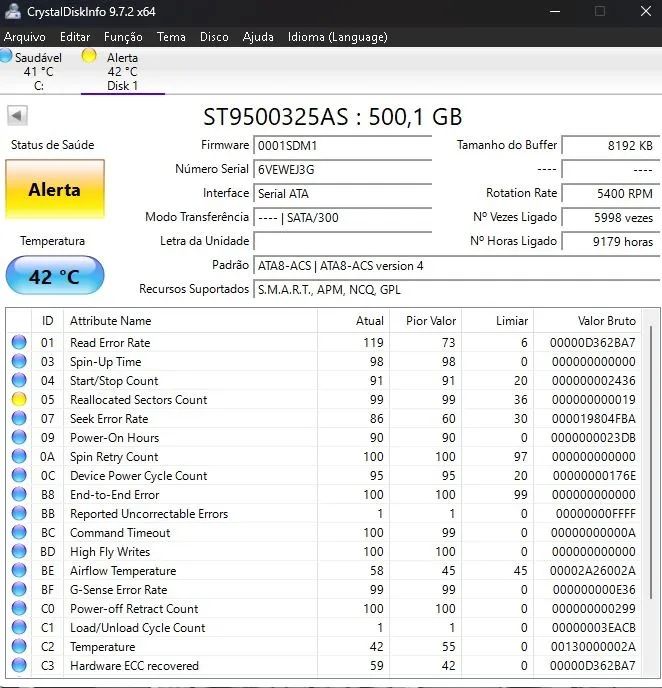Click the blue status icon for Seek Error Rate

click(x=19, y=418)
